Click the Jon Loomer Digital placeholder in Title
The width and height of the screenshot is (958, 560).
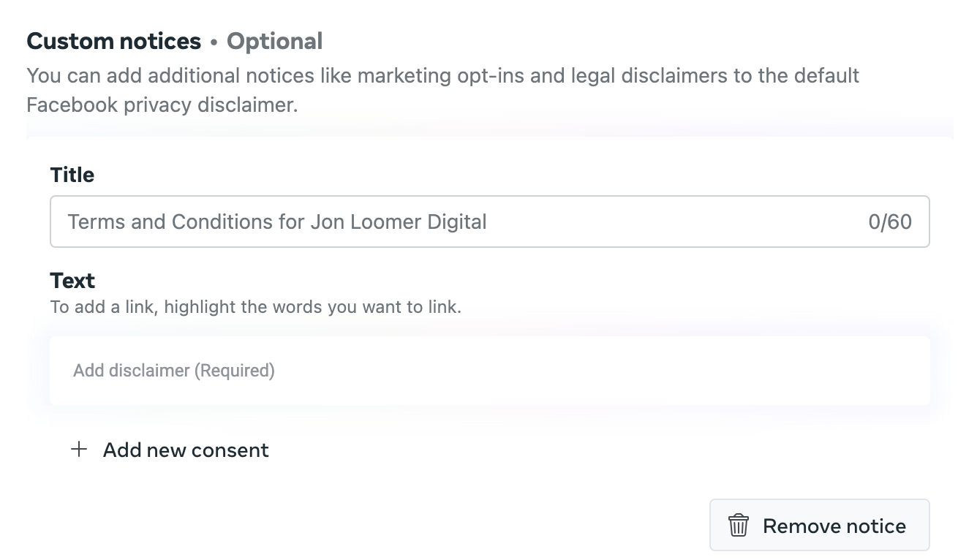pyautogui.click(x=399, y=222)
